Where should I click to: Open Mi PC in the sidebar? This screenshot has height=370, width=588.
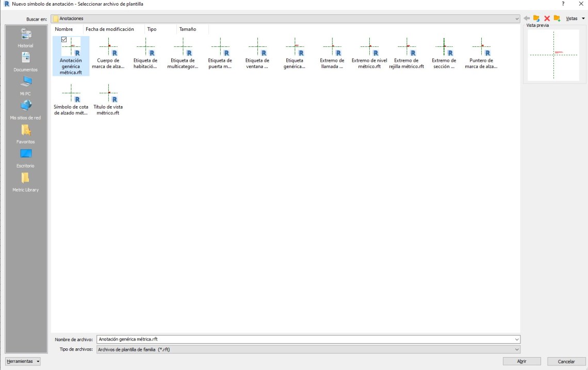coord(26,86)
